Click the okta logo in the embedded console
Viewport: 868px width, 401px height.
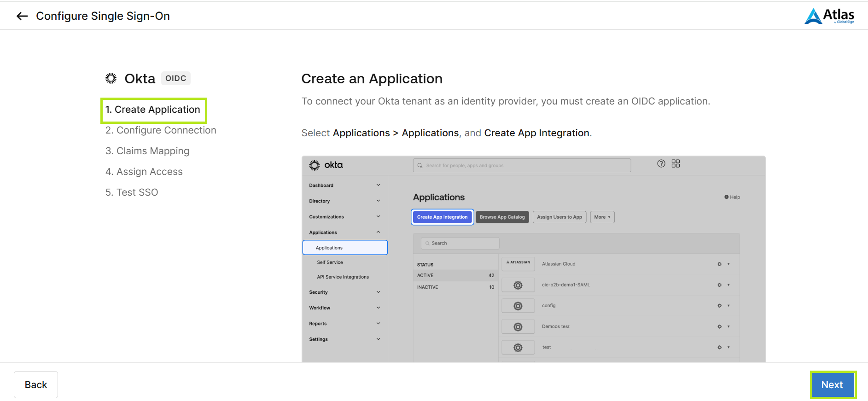pyautogui.click(x=326, y=165)
